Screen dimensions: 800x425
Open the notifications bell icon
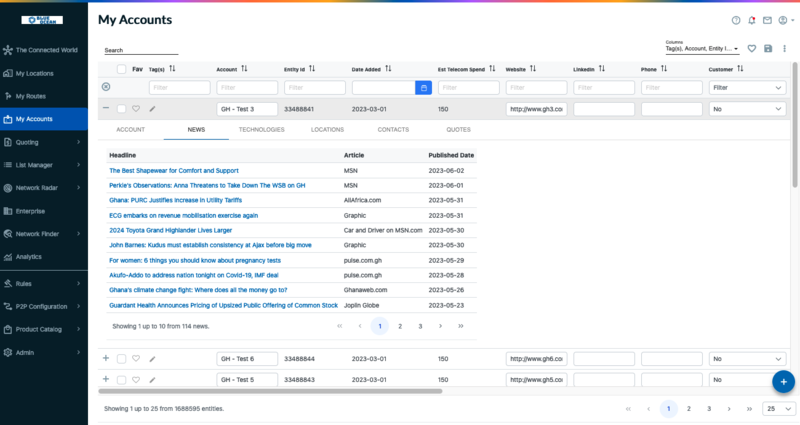click(752, 20)
